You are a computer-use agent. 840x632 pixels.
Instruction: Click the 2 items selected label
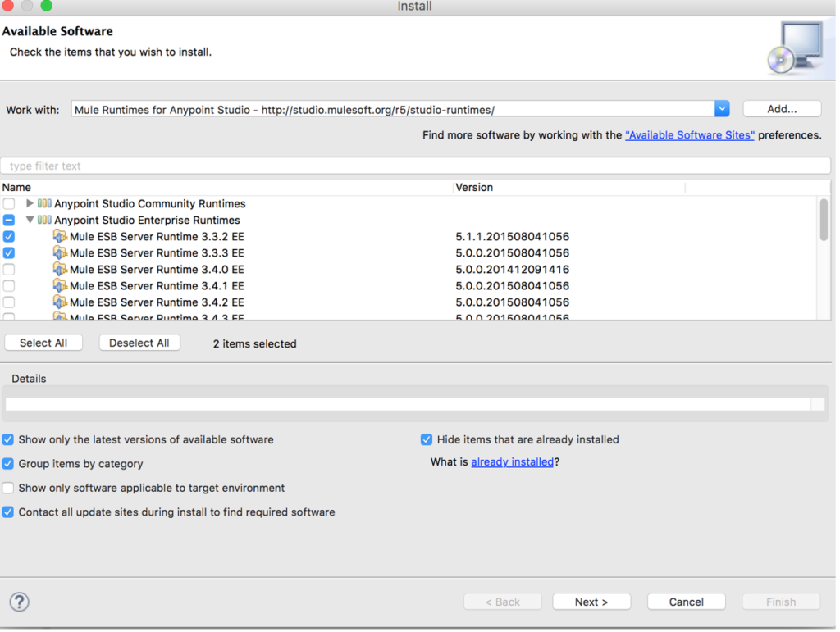pos(254,344)
